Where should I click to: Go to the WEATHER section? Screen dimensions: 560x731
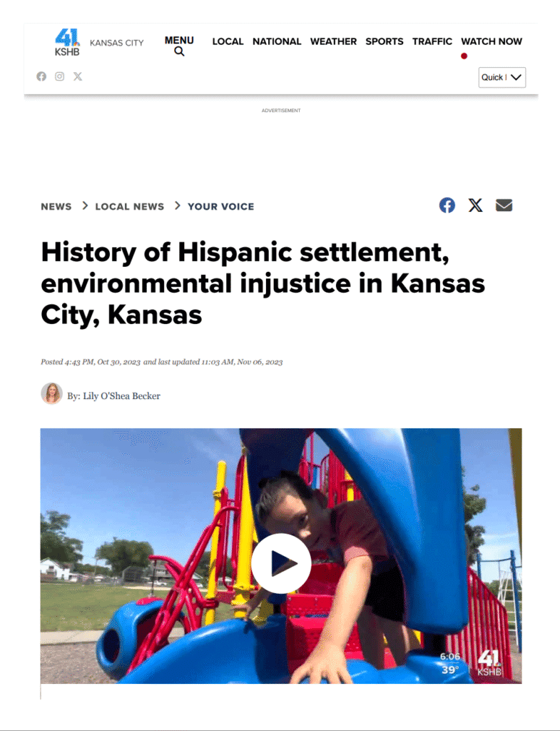(x=334, y=41)
